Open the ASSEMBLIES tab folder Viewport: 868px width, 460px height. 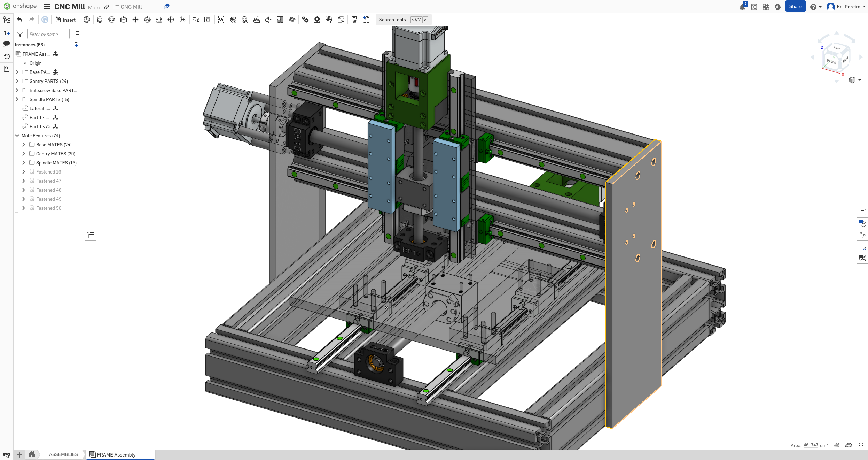pyautogui.click(x=63, y=454)
